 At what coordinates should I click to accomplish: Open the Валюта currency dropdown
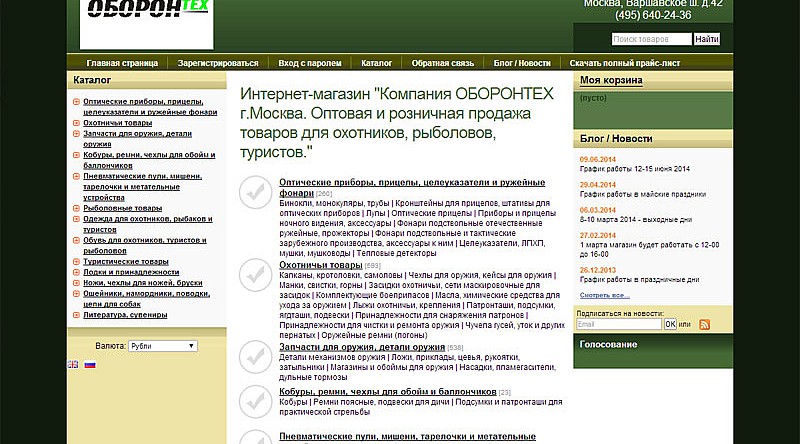click(163, 346)
